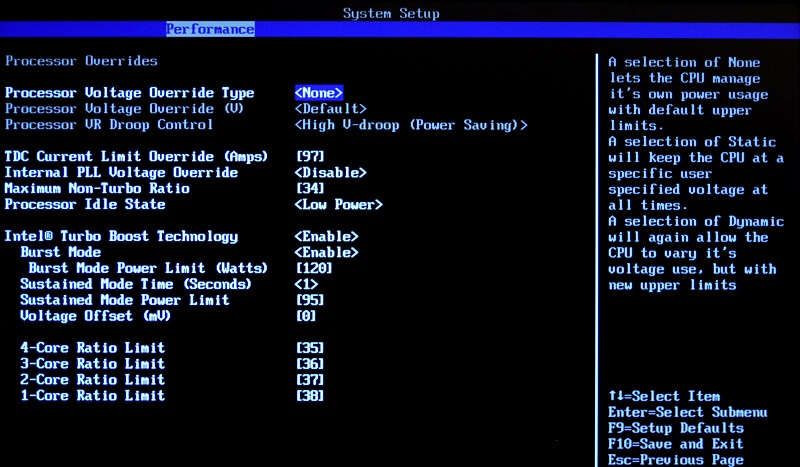
Task: Click F10=Save and Exit hint
Action: click(x=675, y=444)
